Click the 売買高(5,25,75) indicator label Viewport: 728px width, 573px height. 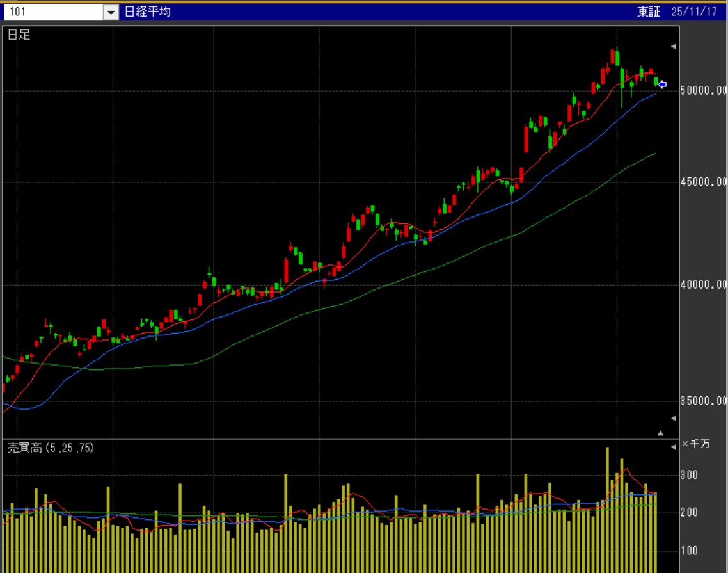point(51,448)
